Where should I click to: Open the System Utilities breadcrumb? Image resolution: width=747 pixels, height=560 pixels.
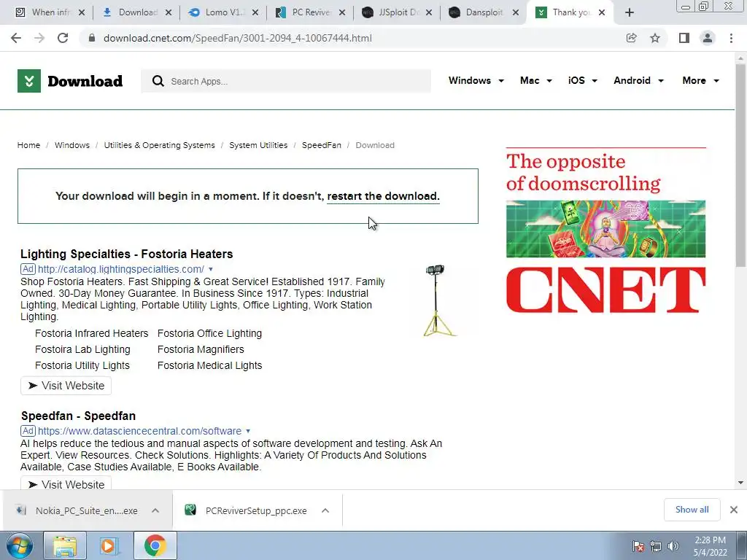point(258,145)
